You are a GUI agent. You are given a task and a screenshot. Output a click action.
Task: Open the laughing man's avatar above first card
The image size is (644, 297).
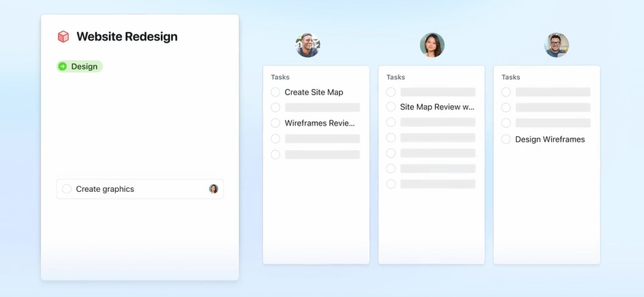pyautogui.click(x=308, y=45)
